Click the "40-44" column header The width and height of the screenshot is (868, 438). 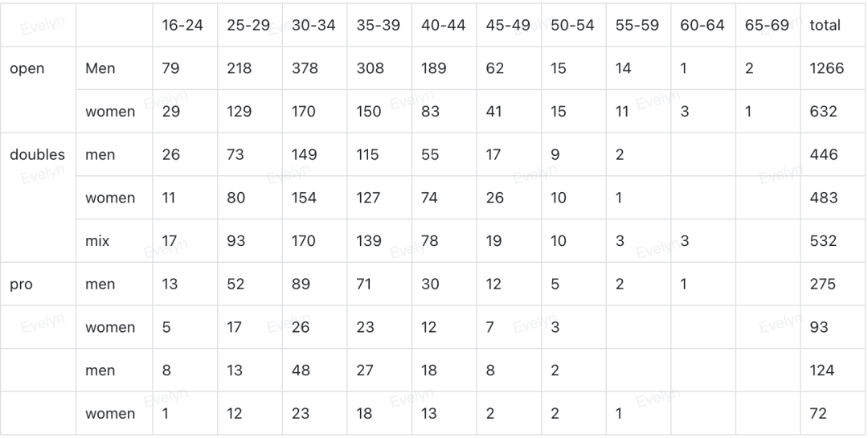point(443,25)
